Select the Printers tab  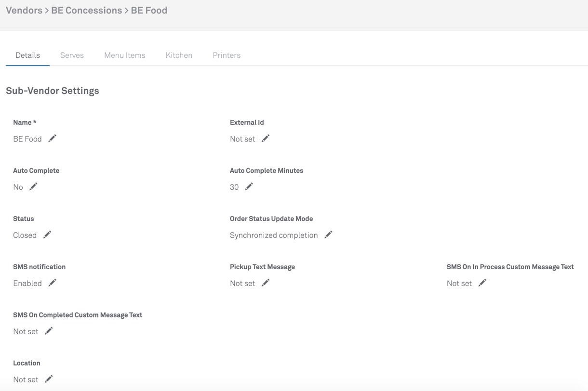(x=227, y=55)
